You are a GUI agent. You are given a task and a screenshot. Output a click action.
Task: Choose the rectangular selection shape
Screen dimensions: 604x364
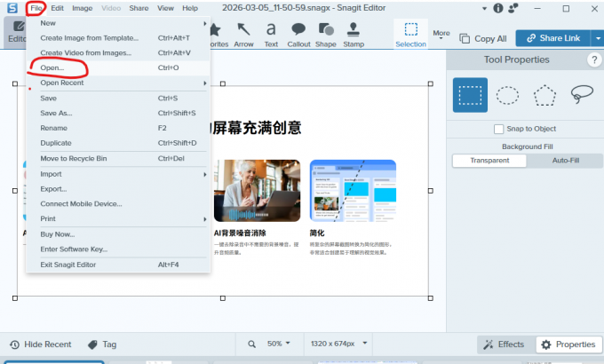[470, 95]
